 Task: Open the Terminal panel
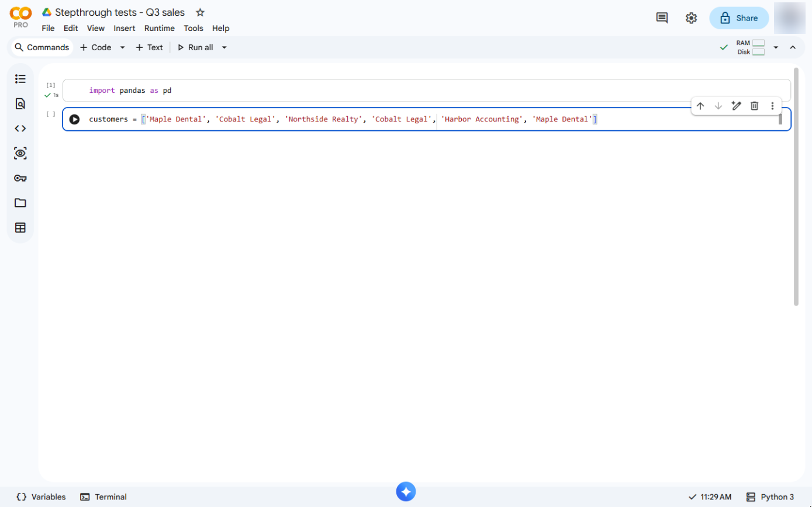point(103,497)
